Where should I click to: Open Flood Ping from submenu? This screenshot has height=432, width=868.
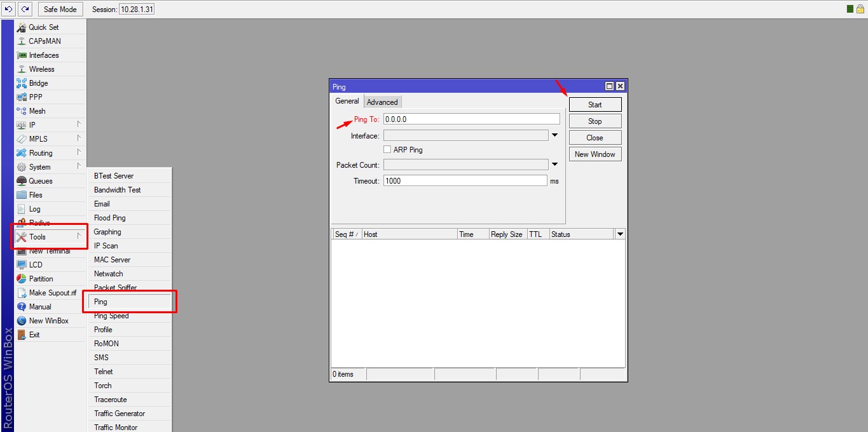click(x=130, y=218)
